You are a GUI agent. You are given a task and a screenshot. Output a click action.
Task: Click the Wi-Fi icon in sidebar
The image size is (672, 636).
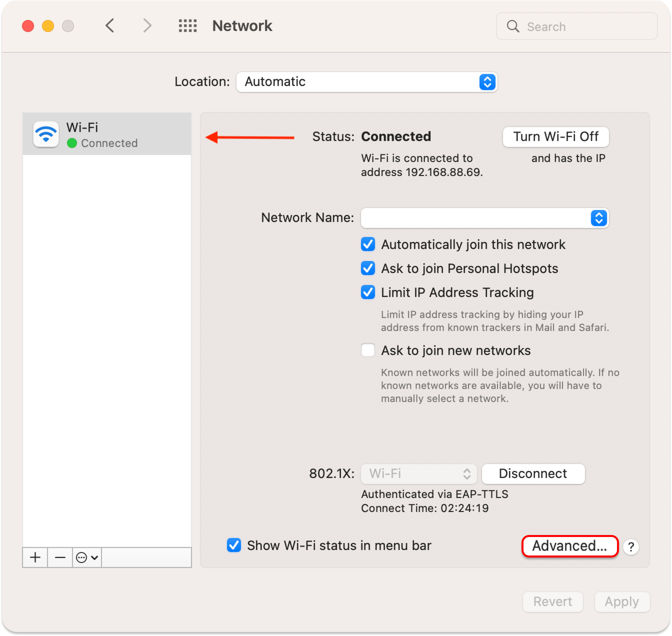pos(46,134)
